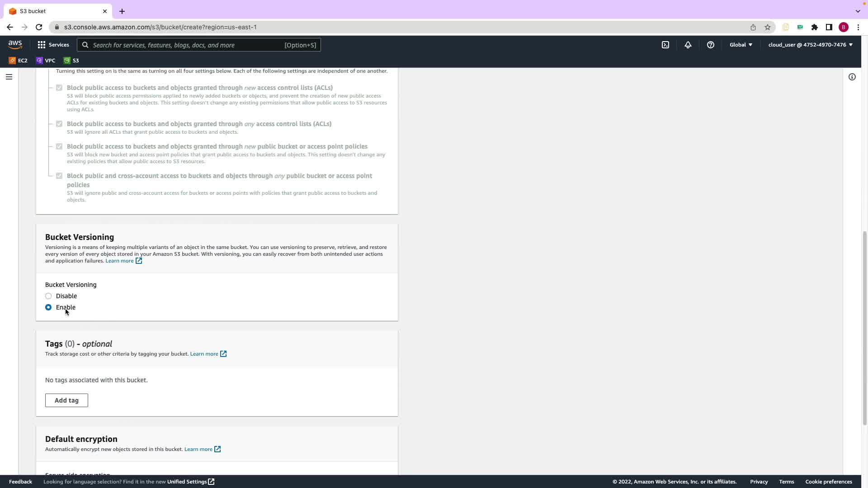Open Learn more link under Default encryption
This screenshot has height=488, width=868.
(x=198, y=449)
